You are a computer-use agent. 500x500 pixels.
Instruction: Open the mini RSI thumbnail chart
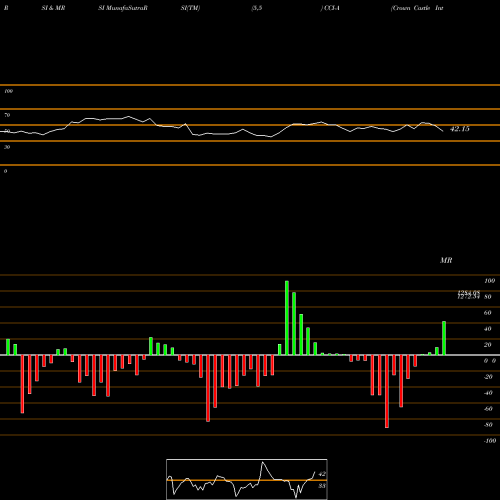point(247,479)
